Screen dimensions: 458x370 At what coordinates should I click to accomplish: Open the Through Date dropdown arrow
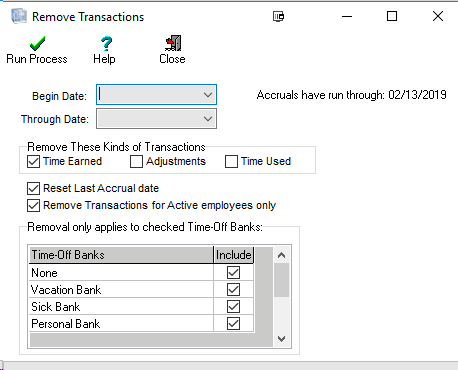pos(208,119)
